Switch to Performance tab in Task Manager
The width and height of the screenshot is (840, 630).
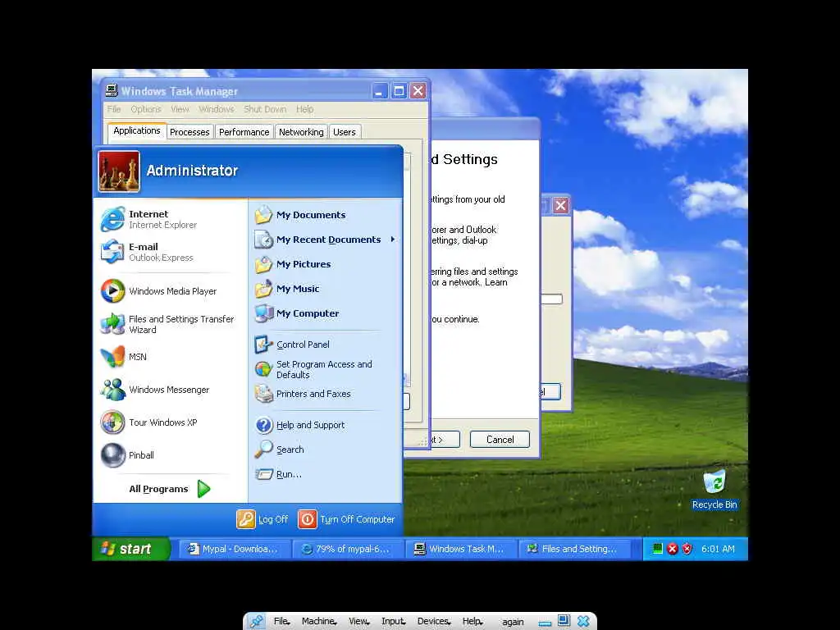click(244, 132)
